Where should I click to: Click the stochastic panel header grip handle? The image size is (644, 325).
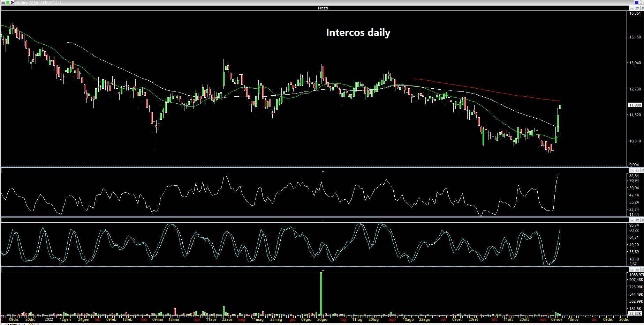pyautogui.click(x=323, y=221)
